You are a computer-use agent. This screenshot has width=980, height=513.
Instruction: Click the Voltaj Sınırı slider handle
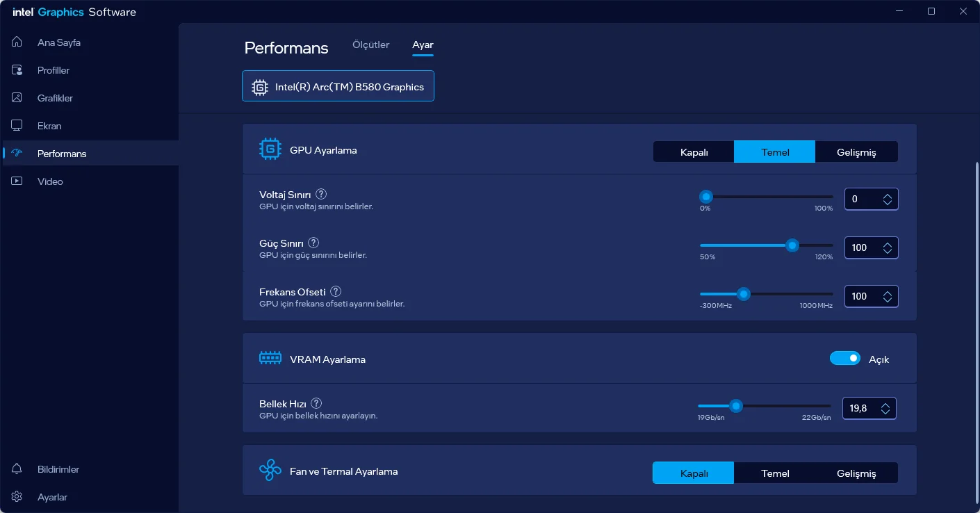coord(706,197)
